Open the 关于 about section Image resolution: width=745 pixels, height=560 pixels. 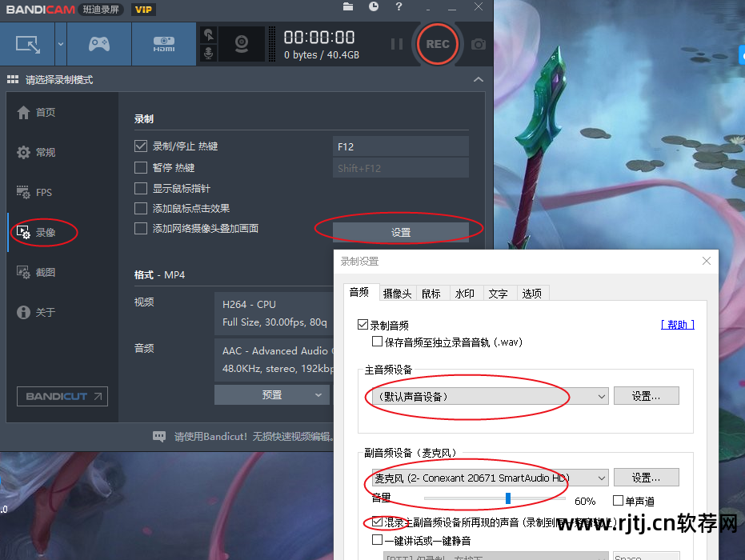coord(37,312)
